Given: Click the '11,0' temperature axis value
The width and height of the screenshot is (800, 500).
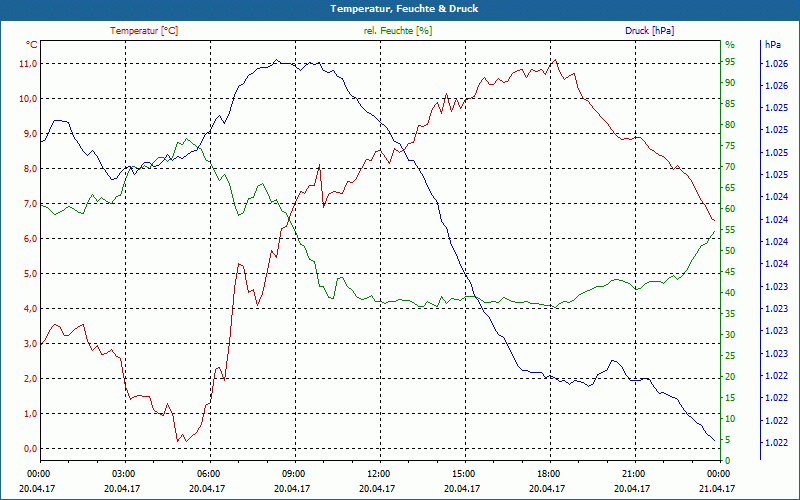Looking at the screenshot, I should [x=28, y=64].
